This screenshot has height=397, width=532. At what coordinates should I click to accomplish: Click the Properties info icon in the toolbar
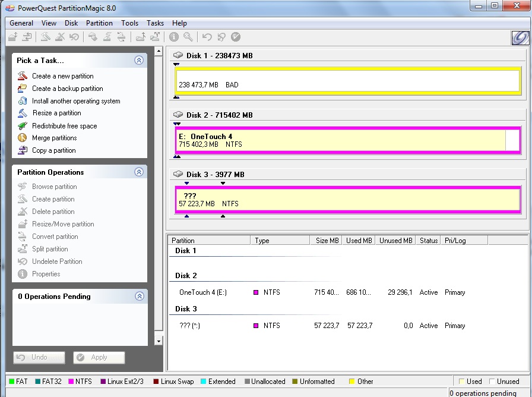point(174,37)
